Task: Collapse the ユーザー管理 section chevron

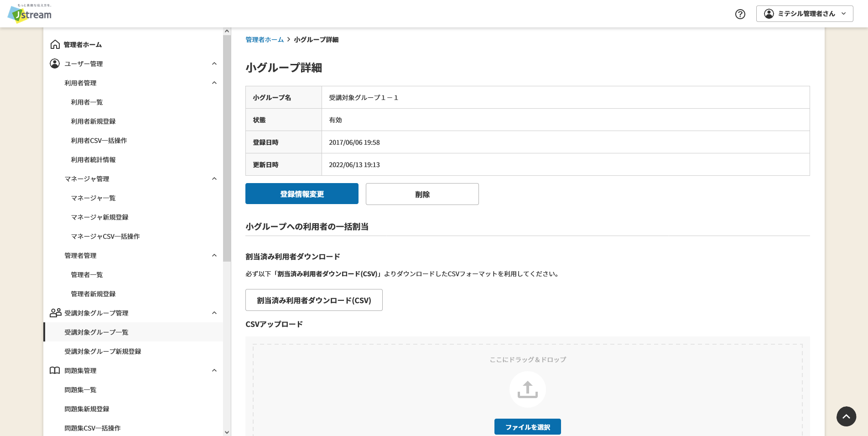Action: 214,63
